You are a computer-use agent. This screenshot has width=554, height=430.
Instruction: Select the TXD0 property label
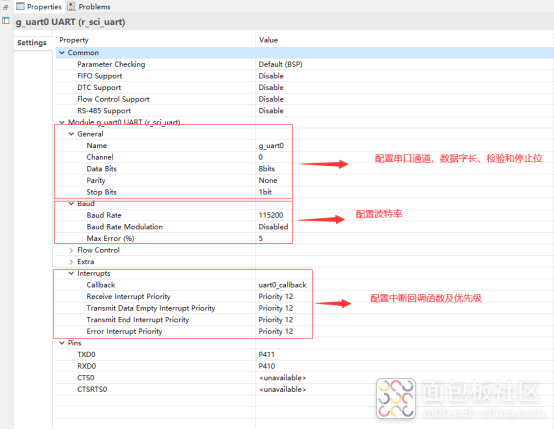click(87, 354)
